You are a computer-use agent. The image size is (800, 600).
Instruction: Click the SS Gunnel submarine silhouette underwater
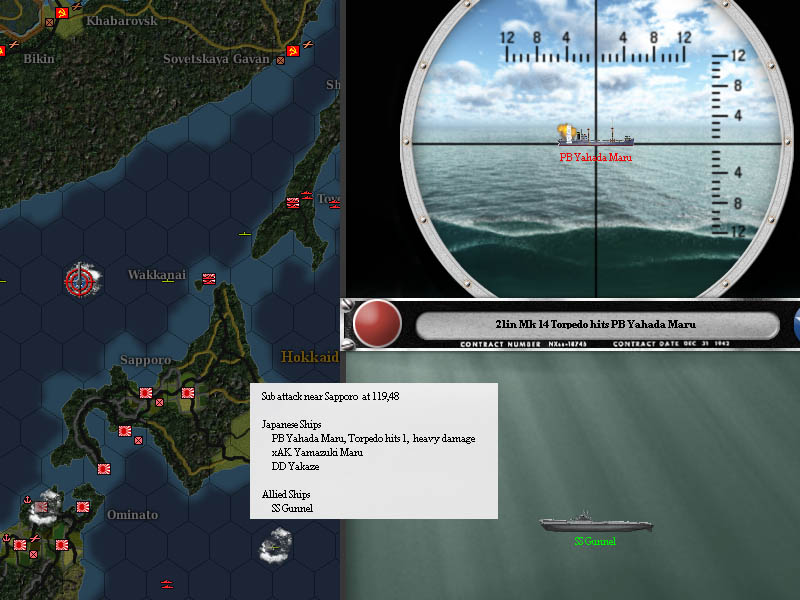pyautogui.click(x=596, y=522)
